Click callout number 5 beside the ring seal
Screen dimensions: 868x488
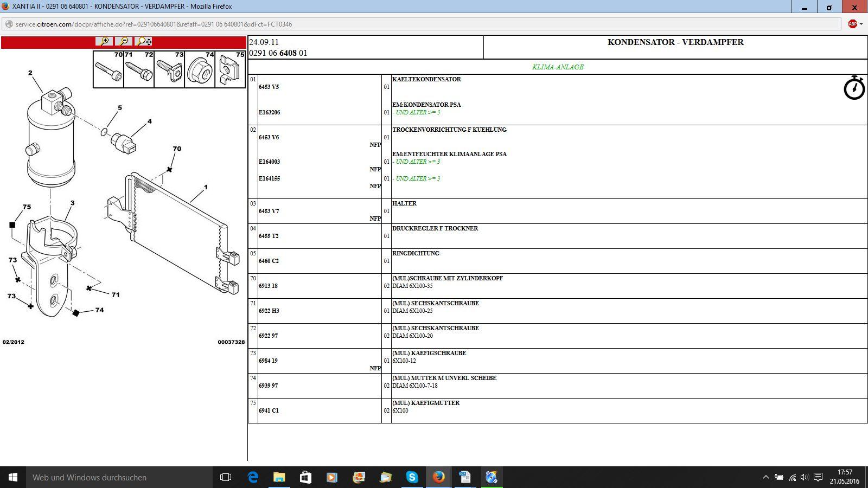(120, 107)
